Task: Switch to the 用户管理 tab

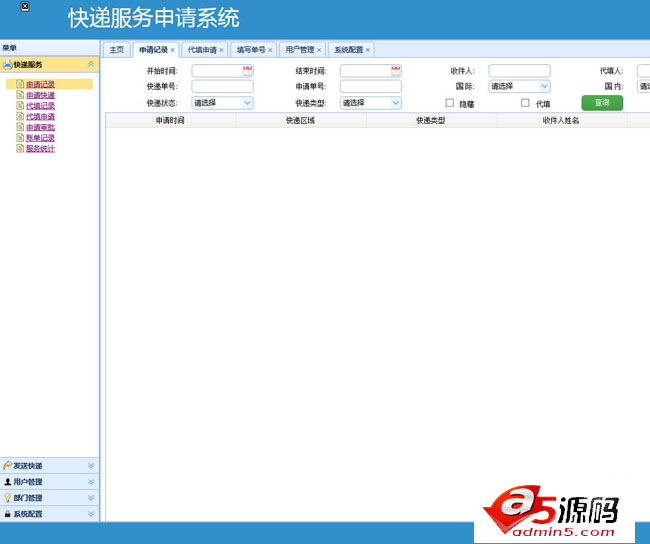Action: point(300,50)
